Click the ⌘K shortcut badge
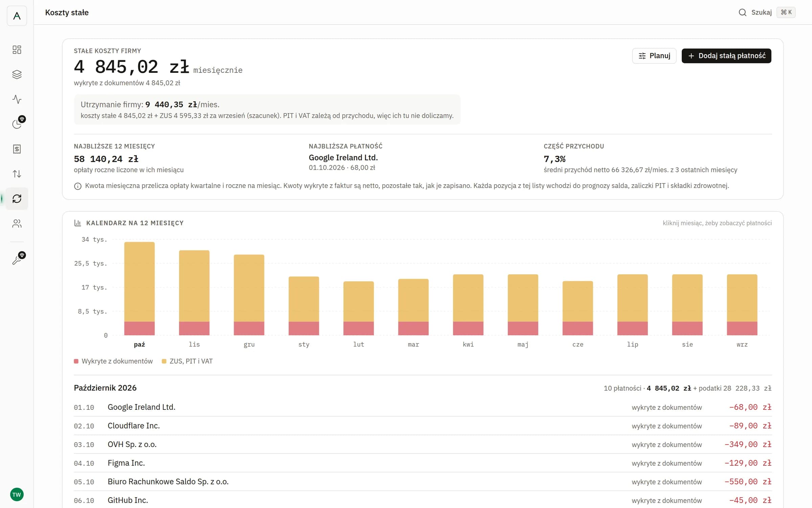 786,13
